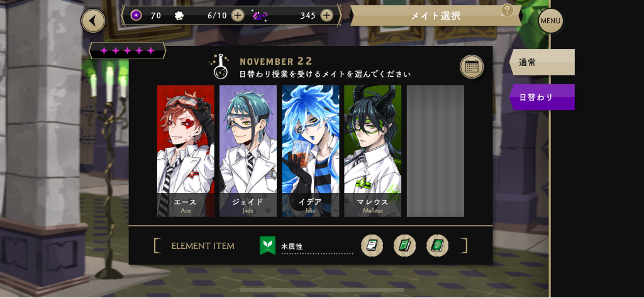This screenshot has height=298, width=644.
Task: Add more lesson stamina with the plus
Action: pos(238,16)
